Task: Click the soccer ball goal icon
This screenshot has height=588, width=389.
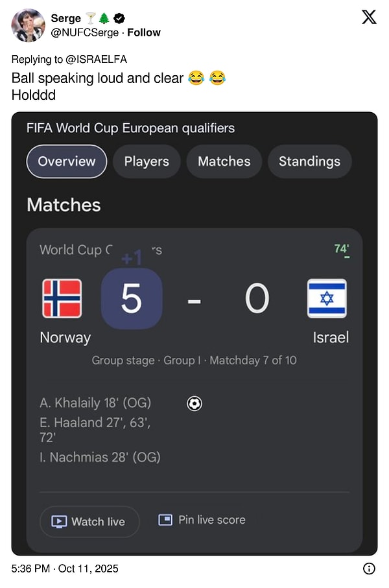Action: (194, 403)
